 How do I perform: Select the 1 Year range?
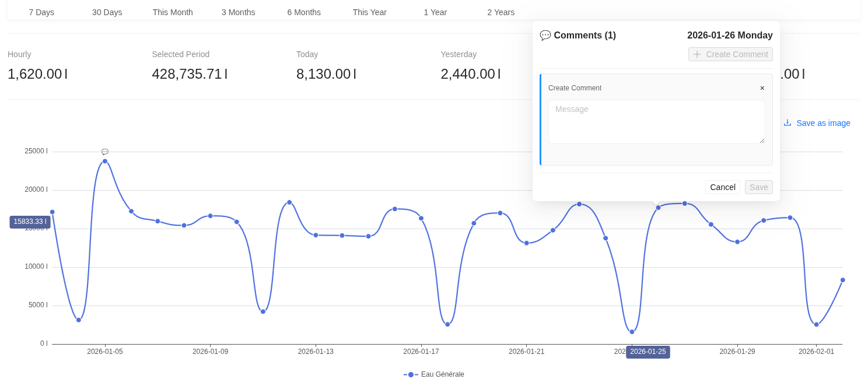click(x=435, y=12)
